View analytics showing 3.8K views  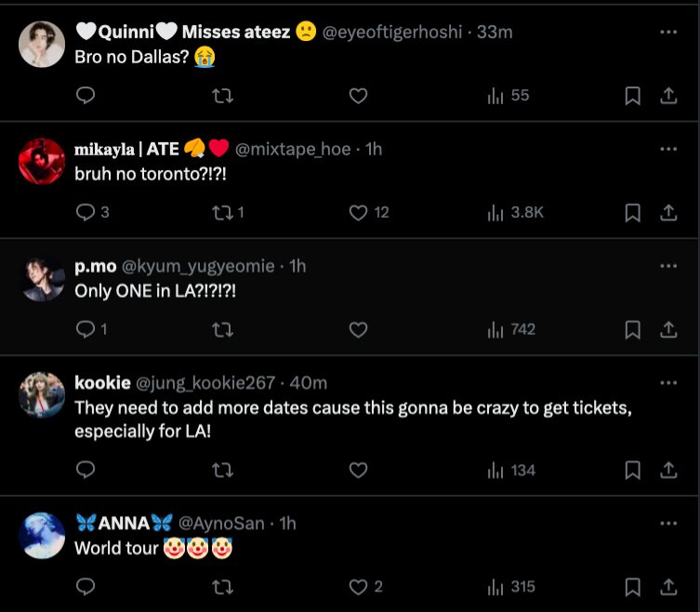pyautogui.click(x=516, y=213)
